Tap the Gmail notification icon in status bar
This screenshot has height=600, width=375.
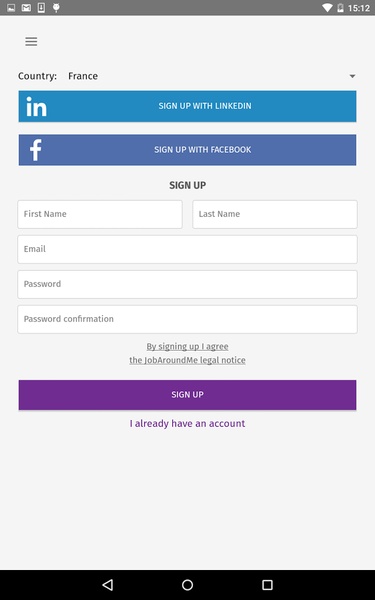[26, 8]
